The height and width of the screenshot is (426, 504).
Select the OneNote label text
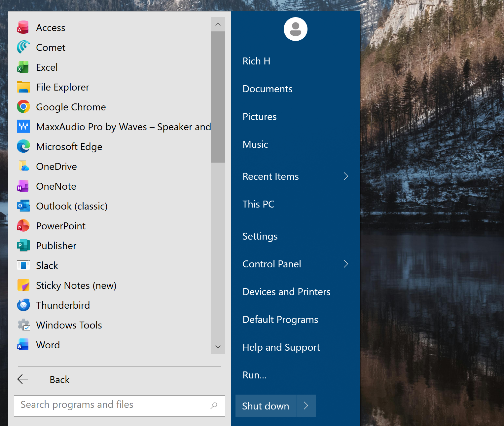[x=56, y=186]
